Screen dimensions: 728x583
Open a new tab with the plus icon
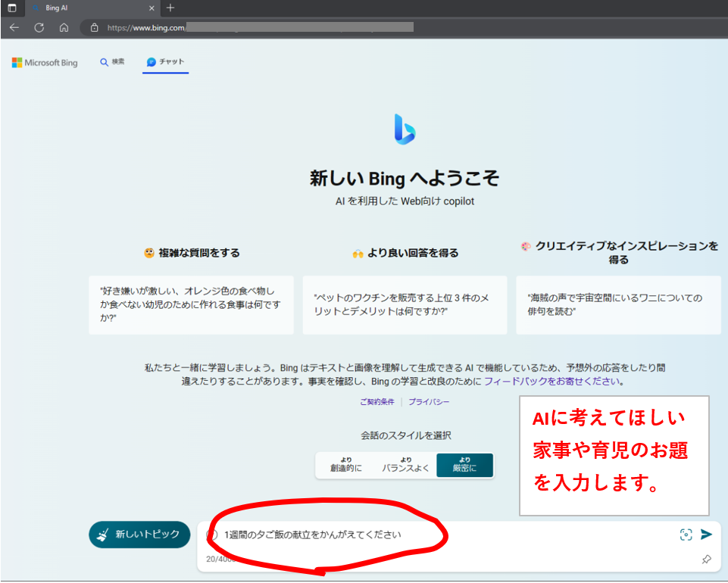170,8
